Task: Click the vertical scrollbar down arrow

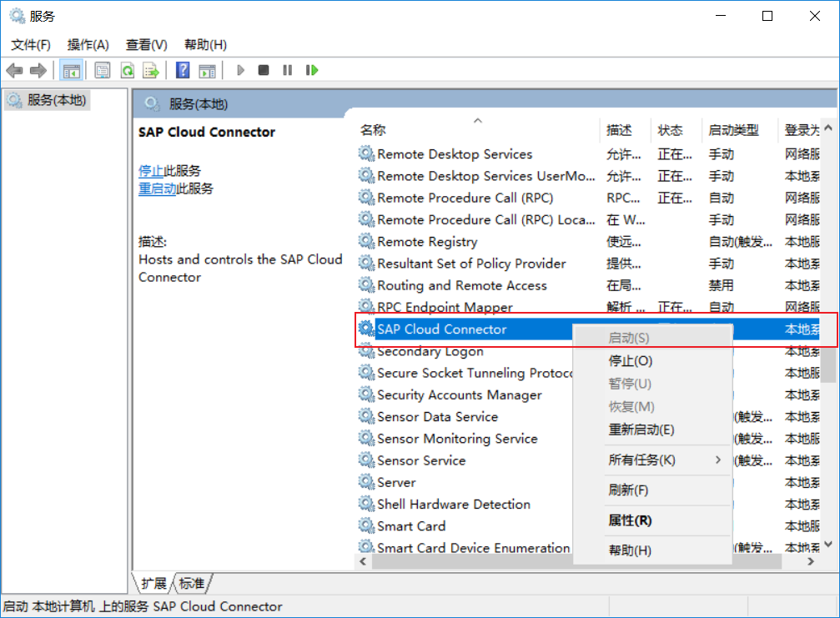Action: coord(828,544)
